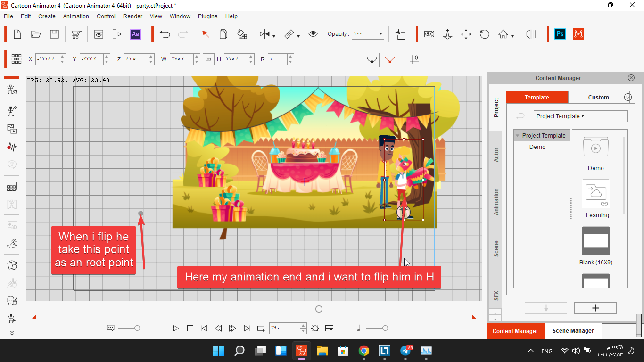
Task: Toggle the eye visibility icon in toolbar
Action: click(313, 34)
